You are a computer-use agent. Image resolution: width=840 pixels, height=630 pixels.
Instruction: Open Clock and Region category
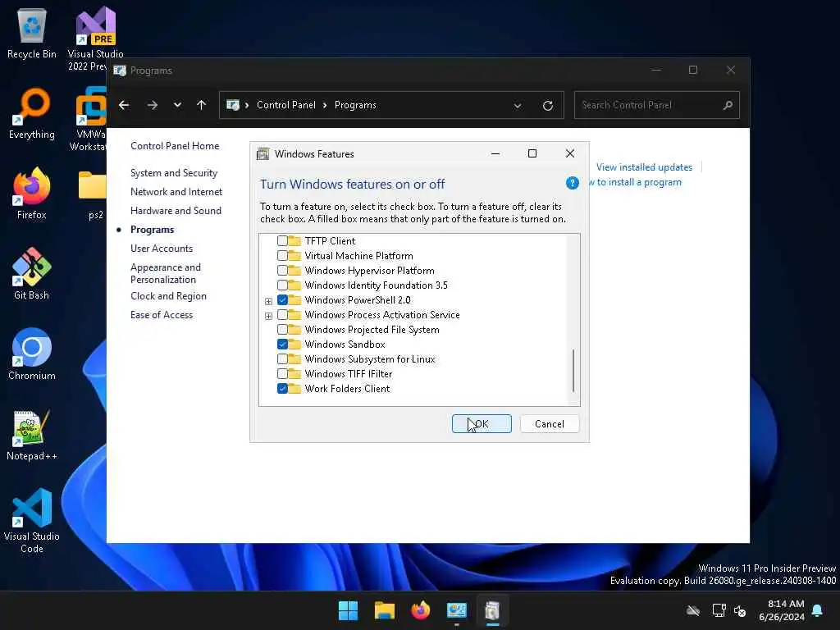168,295
